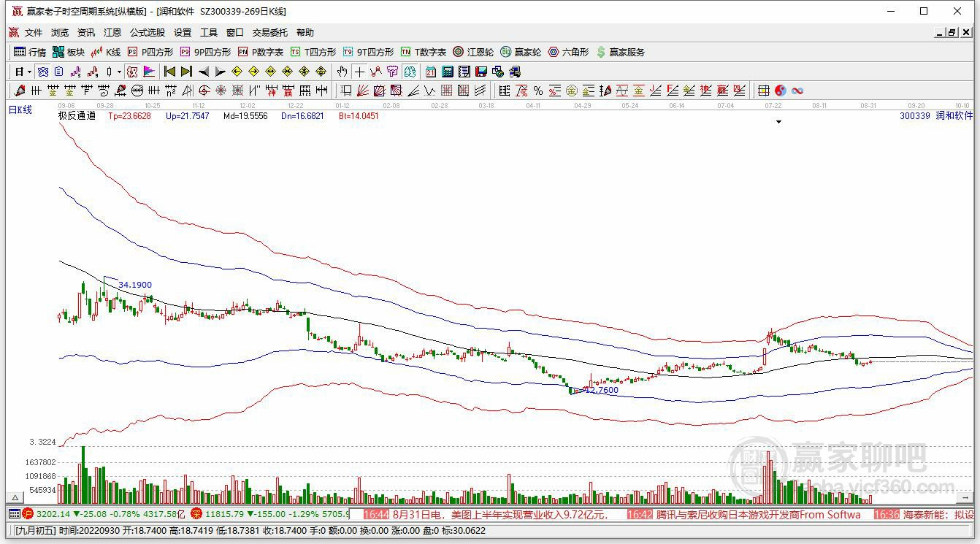Screen dimensions: 980x544
Task: Select the red circular target tool
Action: (x=204, y=91)
